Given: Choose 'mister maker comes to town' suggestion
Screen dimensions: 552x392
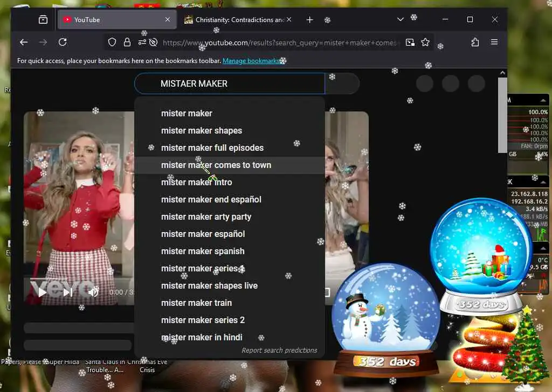Looking at the screenshot, I should (x=230, y=165).
